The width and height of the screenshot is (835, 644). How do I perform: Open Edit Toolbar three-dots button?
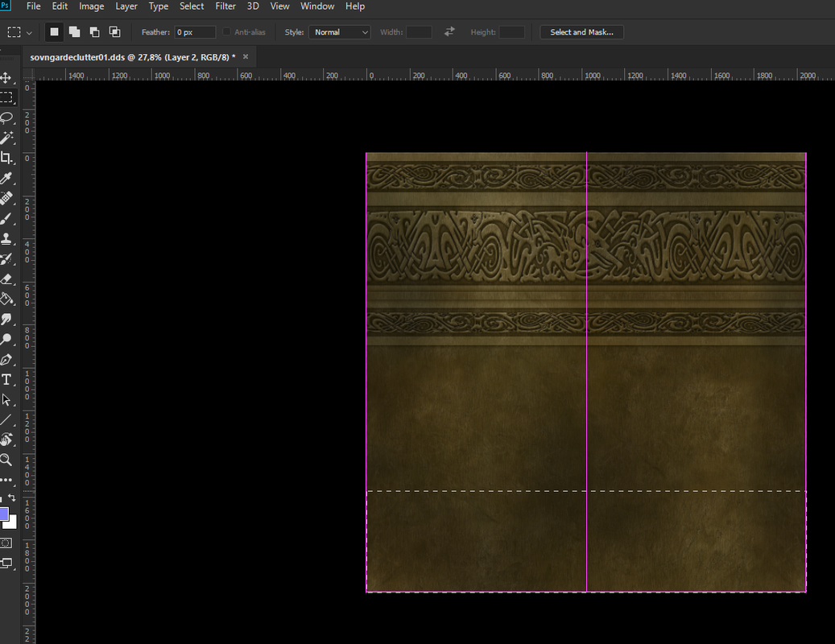pos(6,480)
